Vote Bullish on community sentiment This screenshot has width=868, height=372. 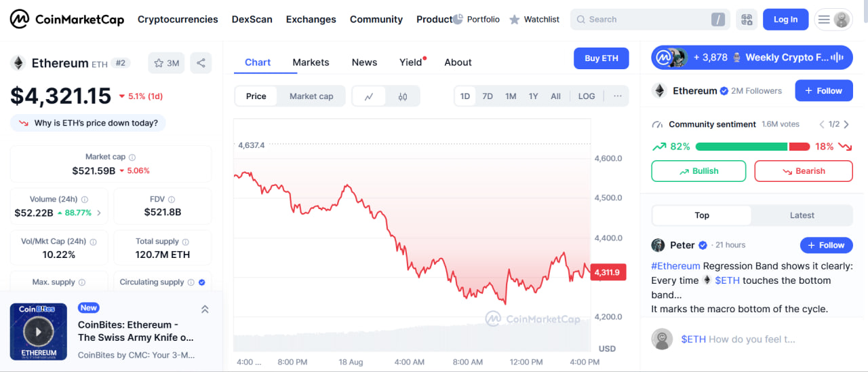pos(698,171)
